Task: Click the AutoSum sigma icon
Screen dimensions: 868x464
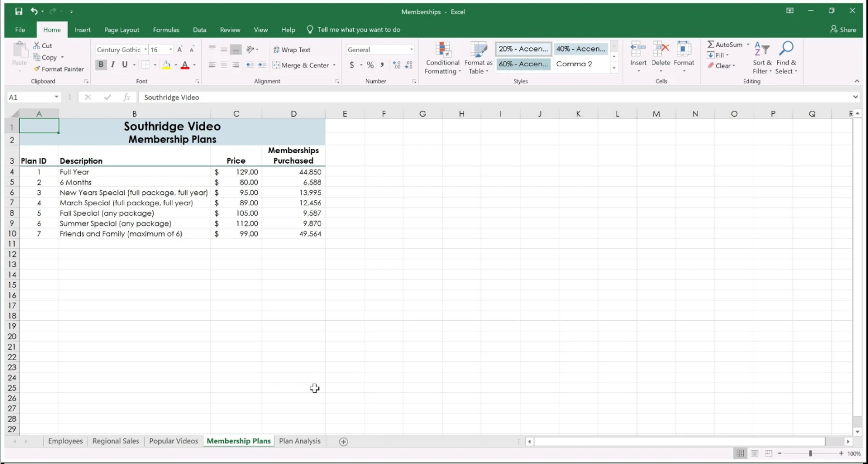Action: (711, 45)
